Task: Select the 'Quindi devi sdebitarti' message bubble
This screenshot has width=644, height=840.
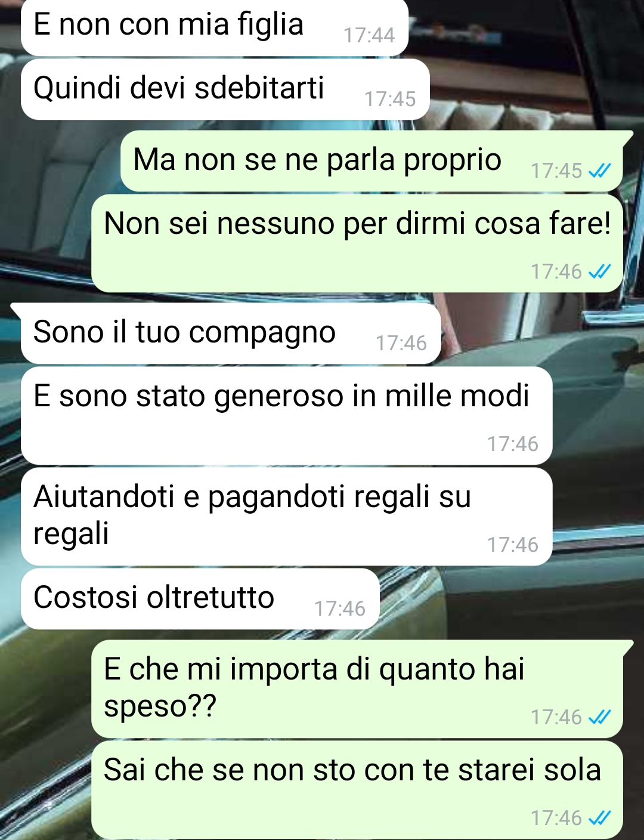Action: (225, 89)
